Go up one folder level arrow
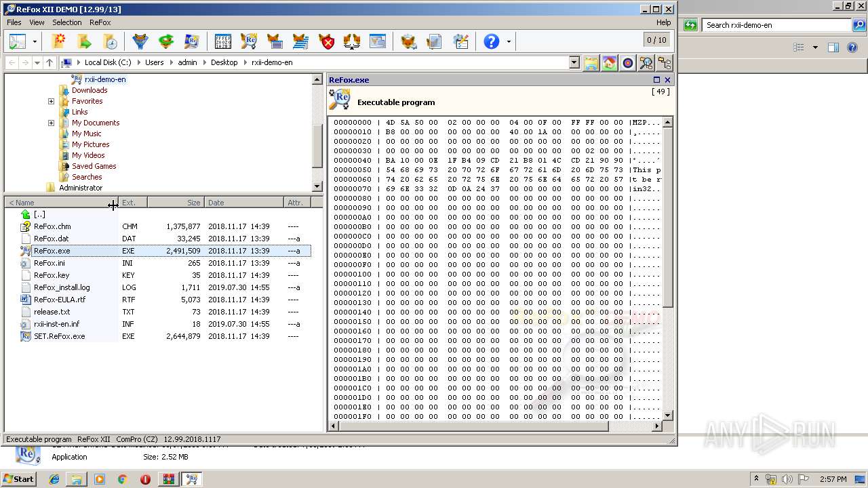 (x=49, y=62)
